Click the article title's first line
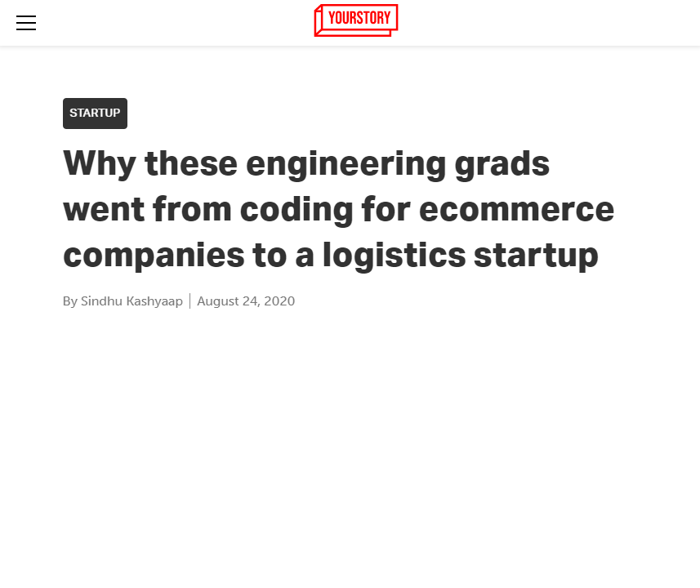 306,163
